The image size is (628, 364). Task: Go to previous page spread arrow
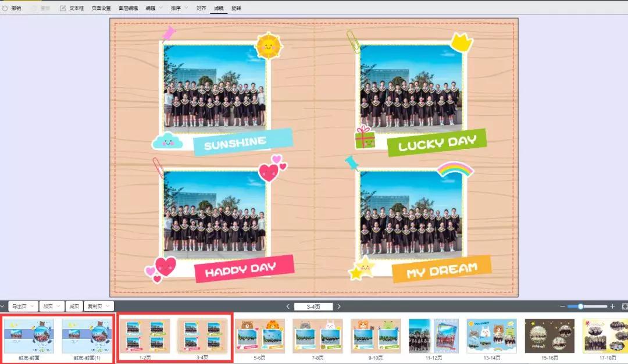click(x=288, y=306)
